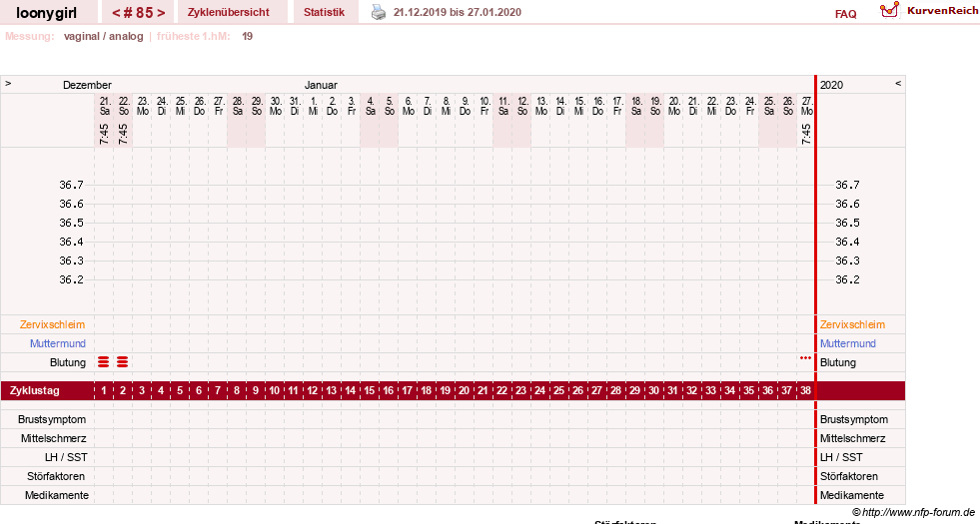Print the cycle chart via printer icon
This screenshot has width=980, height=524.
379,12
